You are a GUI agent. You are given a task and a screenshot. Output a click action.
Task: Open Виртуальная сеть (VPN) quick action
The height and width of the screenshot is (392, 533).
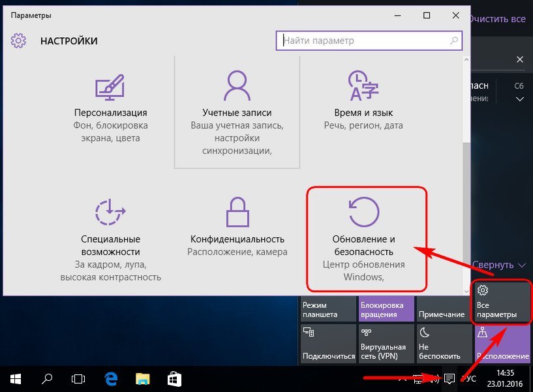pyautogui.click(x=386, y=343)
